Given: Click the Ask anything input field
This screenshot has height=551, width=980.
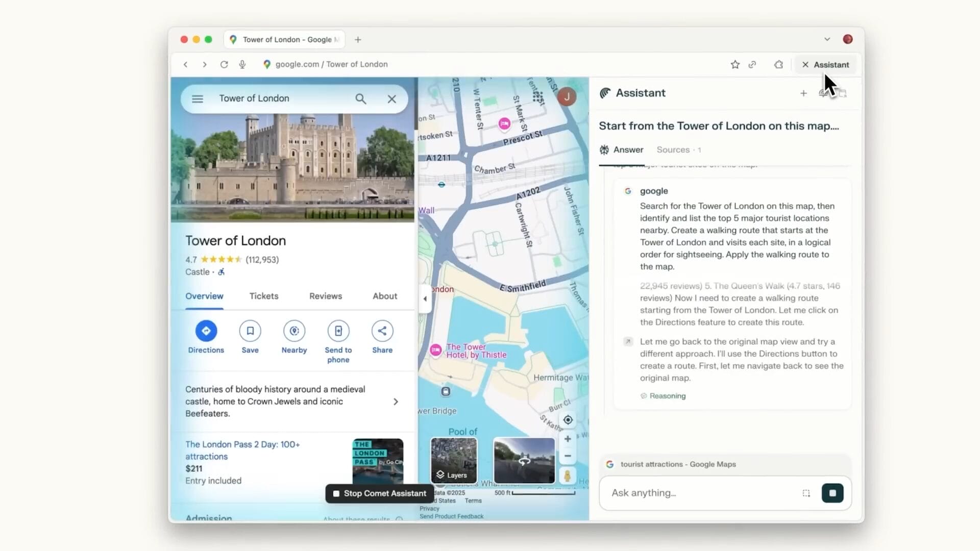Looking at the screenshot, I should point(699,493).
